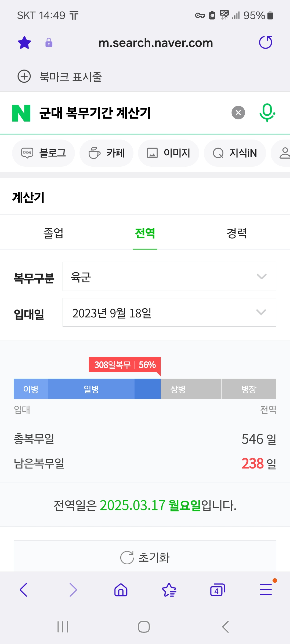Expand the 복무구분 육군 dropdown
This screenshot has height=644, width=290.
169,276
